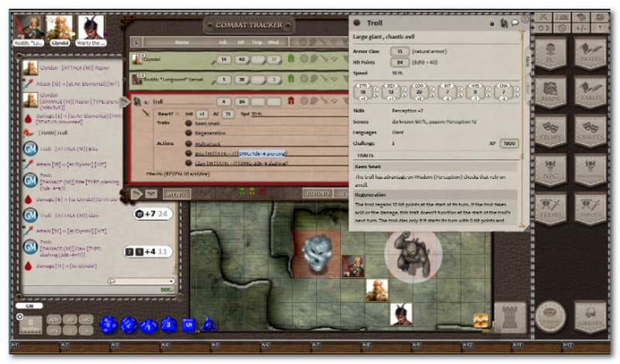Open the NPC sidebar button

pos(551,170)
